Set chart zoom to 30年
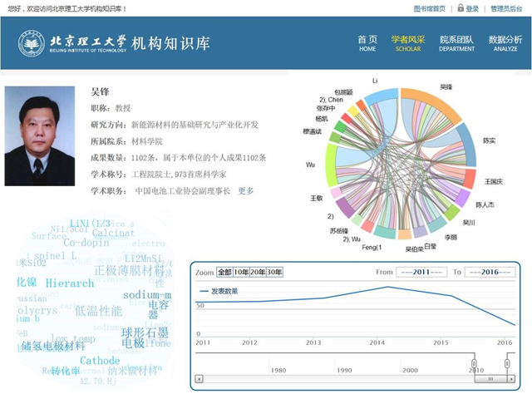This screenshot has width=532, height=394. point(274,272)
